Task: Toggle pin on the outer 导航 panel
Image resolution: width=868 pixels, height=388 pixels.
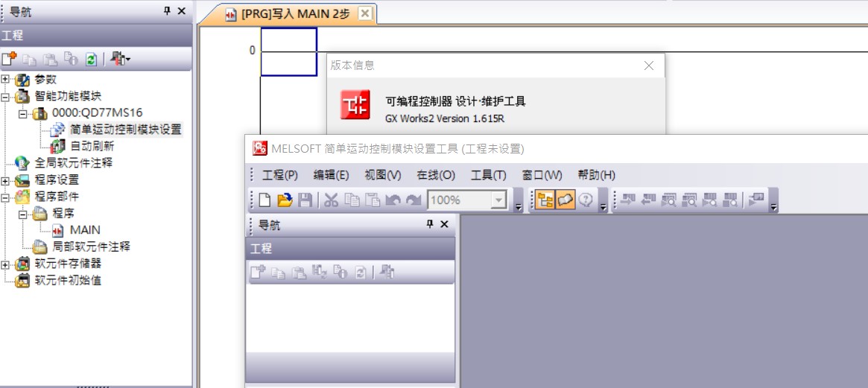Action: 167,11
